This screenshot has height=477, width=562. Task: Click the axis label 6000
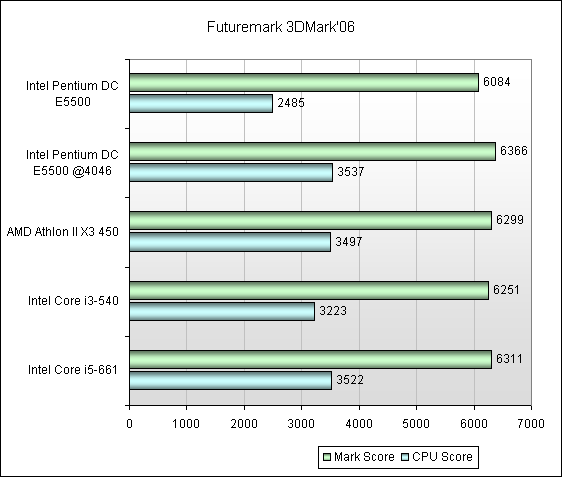click(x=474, y=424)
